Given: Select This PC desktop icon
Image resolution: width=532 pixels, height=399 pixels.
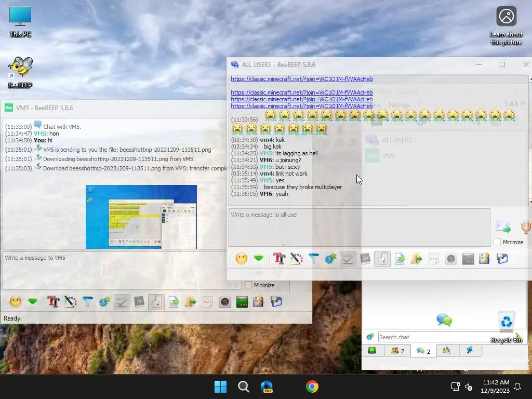Looking at the screenshot, I should click(20, 22).
